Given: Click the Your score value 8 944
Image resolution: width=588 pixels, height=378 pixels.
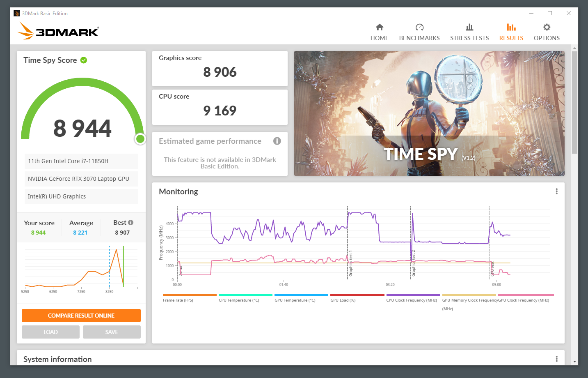Looking at the screenshot, I should 38,233.
